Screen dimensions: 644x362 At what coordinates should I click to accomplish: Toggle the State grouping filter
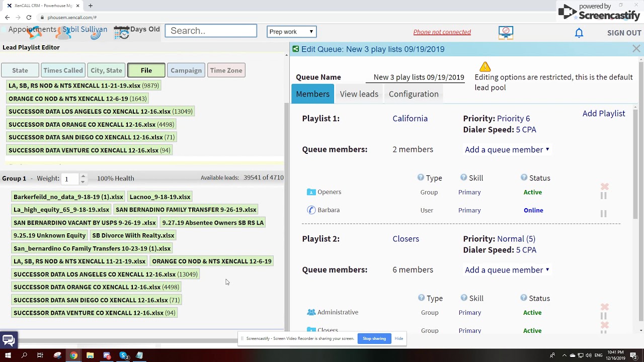pyautogui.click(x=20, y=70)
